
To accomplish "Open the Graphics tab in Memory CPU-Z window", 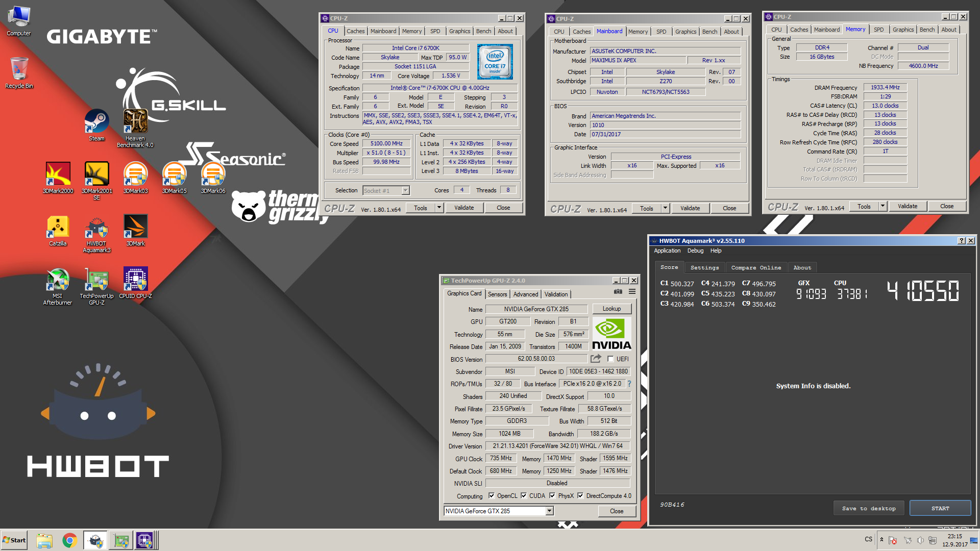I will (x=903, y=30).
